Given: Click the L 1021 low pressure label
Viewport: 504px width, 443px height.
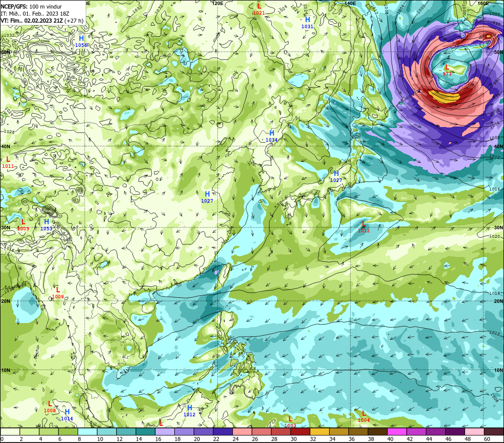Looking at the screenshot, I should [259, 9].
